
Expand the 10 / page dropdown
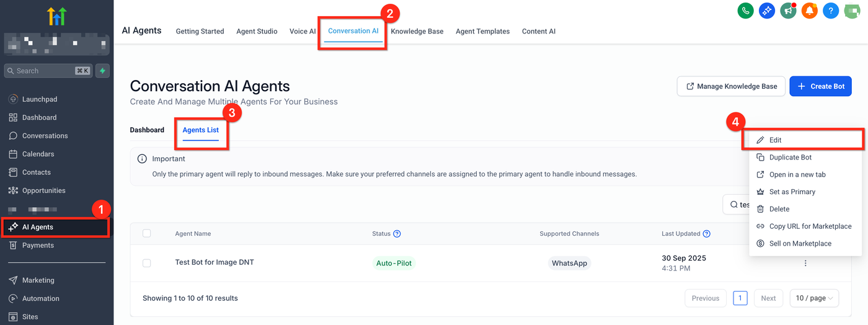[x=814, y=298]
